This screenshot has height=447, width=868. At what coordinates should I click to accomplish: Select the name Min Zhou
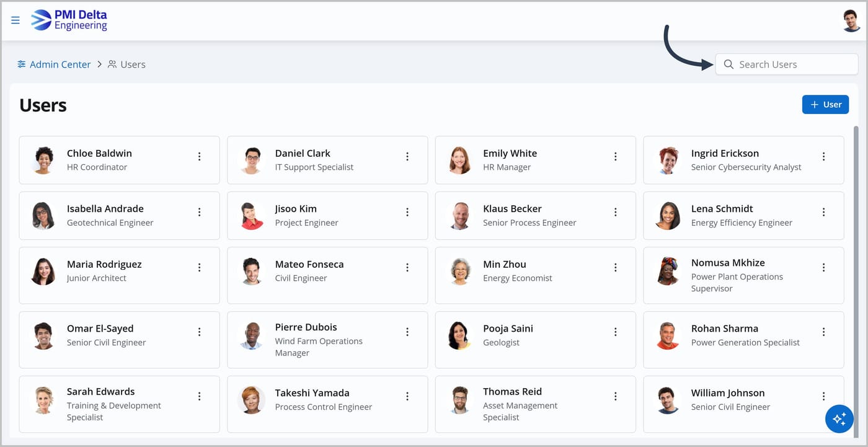(x=505, y=265)
